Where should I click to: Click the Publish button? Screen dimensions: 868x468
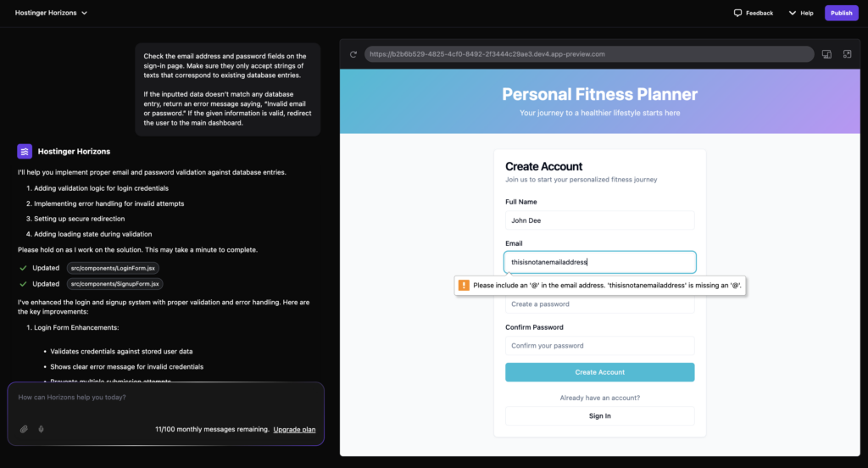pos(841,13)
